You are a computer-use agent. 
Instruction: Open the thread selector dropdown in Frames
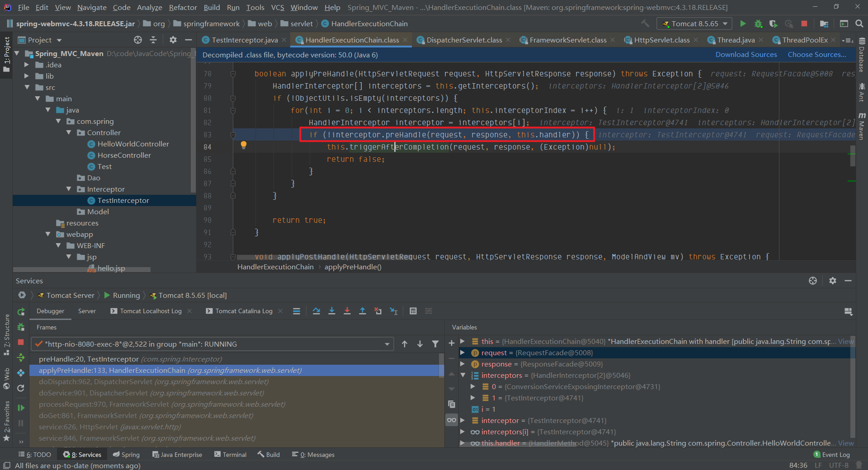387,344
